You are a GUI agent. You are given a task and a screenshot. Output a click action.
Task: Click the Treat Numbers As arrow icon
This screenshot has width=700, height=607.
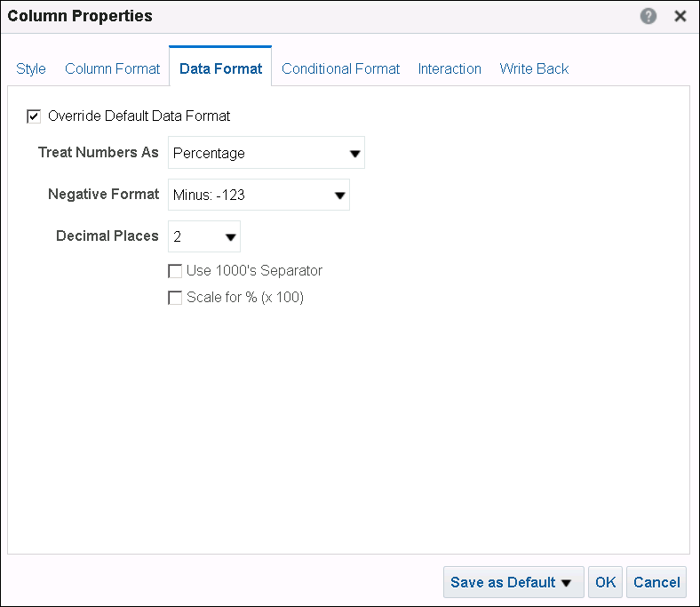pyautogui.click(x=355, y=154)
